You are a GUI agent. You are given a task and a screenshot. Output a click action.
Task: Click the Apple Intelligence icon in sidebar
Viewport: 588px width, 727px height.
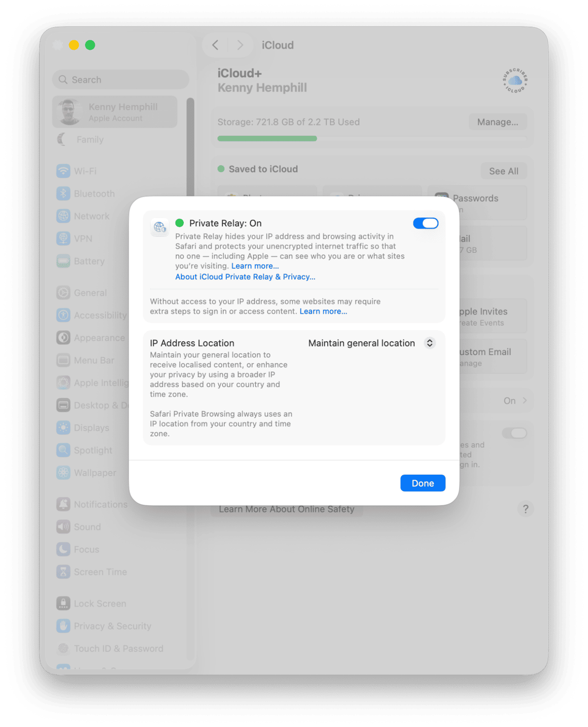coord(63,383)
